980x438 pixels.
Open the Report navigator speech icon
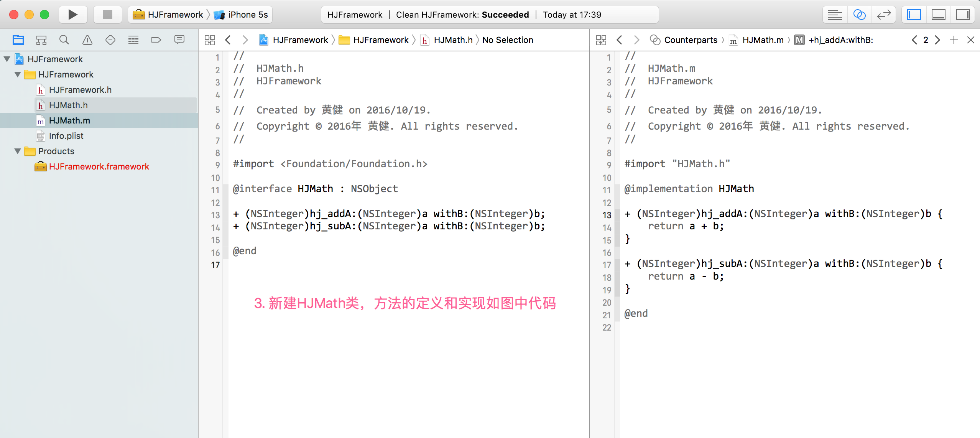click(x=179, y=40)
